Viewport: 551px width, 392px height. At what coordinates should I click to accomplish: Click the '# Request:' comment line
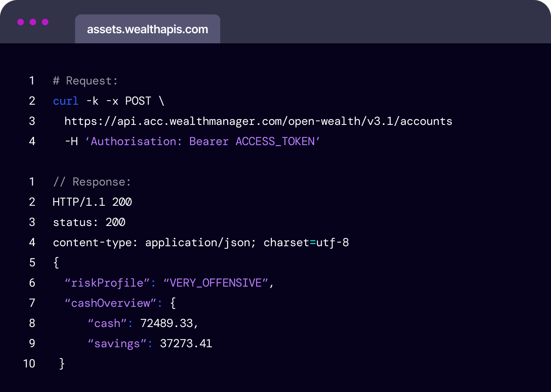click(85, 81)
